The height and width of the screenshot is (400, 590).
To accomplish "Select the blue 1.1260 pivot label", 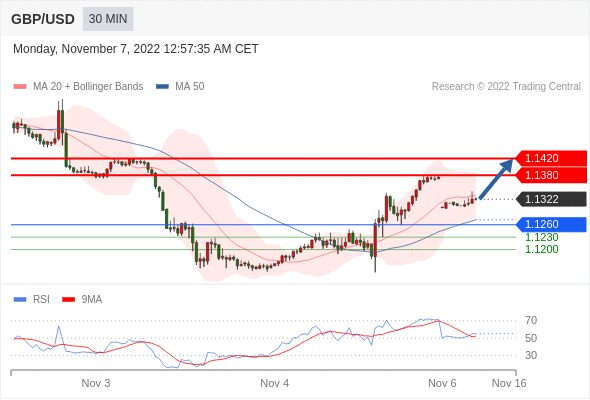I will 551,224.
